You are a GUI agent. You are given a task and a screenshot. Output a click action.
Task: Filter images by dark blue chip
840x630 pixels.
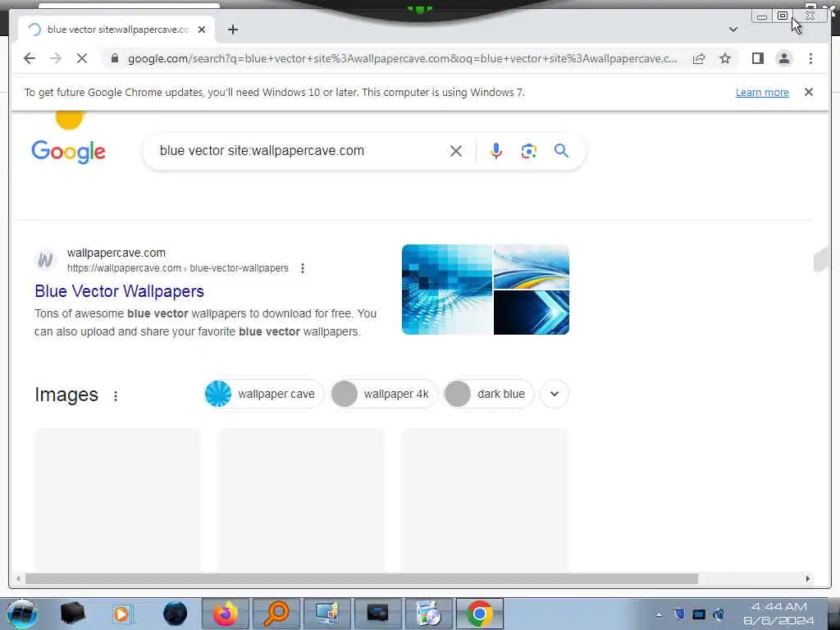point(489,394)
